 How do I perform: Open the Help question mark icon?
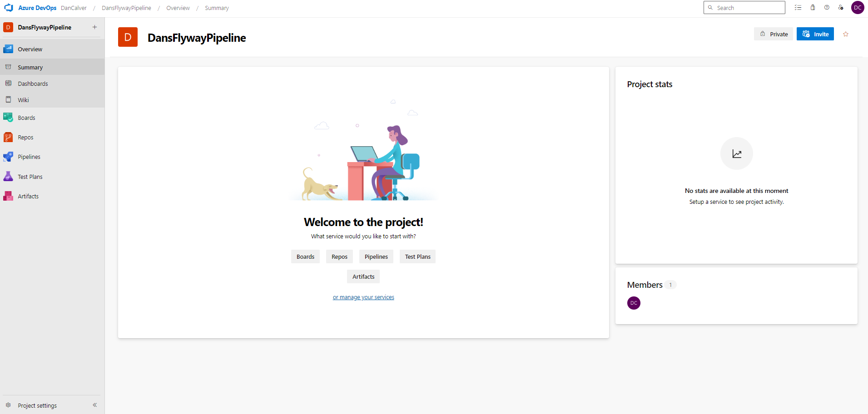coord(827,8)
